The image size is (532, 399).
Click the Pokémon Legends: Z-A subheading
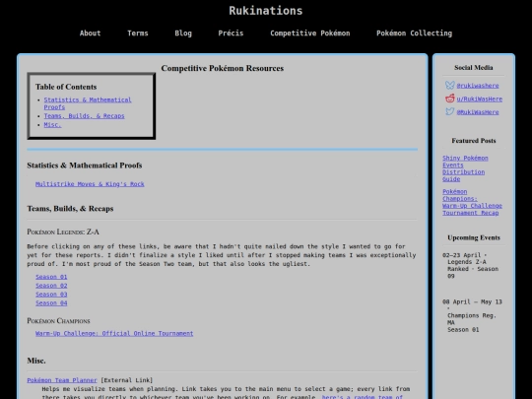coord(63,232)
